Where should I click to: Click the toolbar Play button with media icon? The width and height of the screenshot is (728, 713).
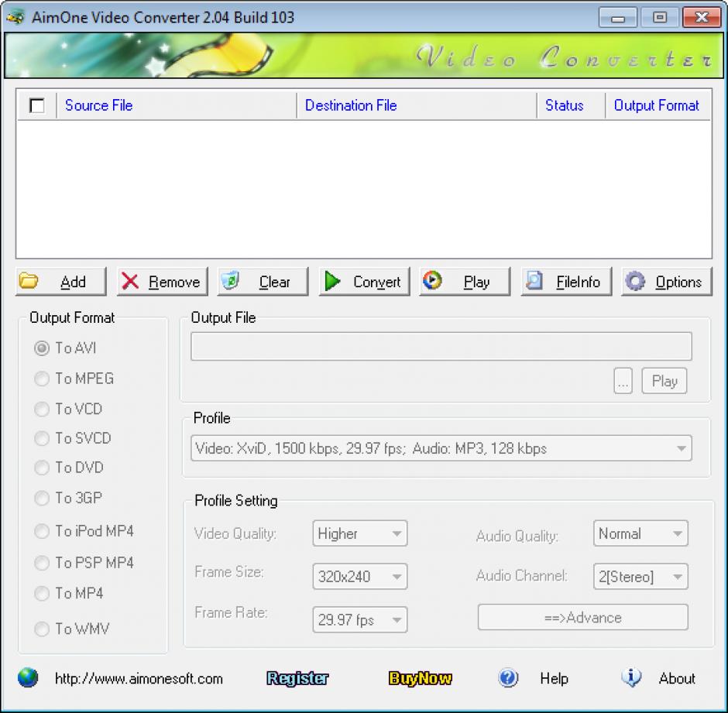coord(465,281)
